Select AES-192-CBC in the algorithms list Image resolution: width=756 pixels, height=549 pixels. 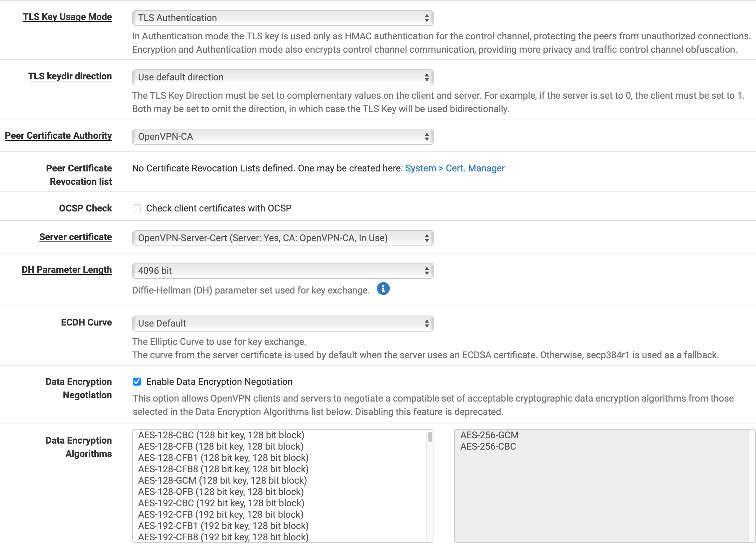click(x=221, y=503)
